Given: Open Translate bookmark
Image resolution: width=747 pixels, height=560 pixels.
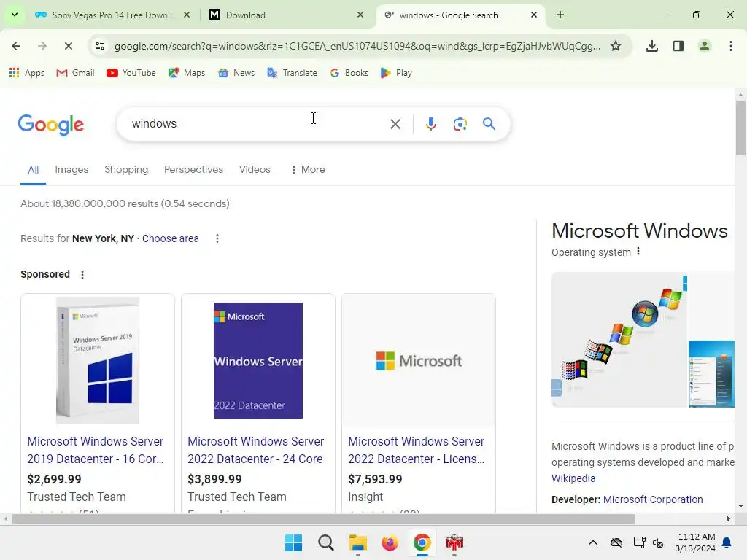Looking at the screenshot, I should (x=292, y=73).
